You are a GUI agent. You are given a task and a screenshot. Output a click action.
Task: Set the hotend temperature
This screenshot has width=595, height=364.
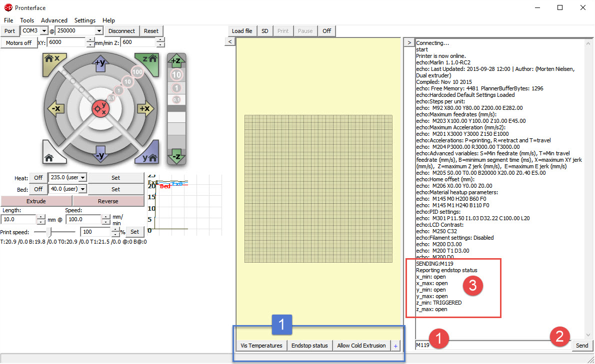(x=115, y=178)
